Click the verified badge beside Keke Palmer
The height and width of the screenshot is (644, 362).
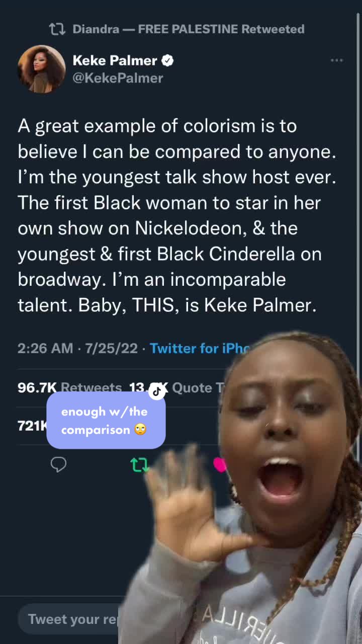167,61
